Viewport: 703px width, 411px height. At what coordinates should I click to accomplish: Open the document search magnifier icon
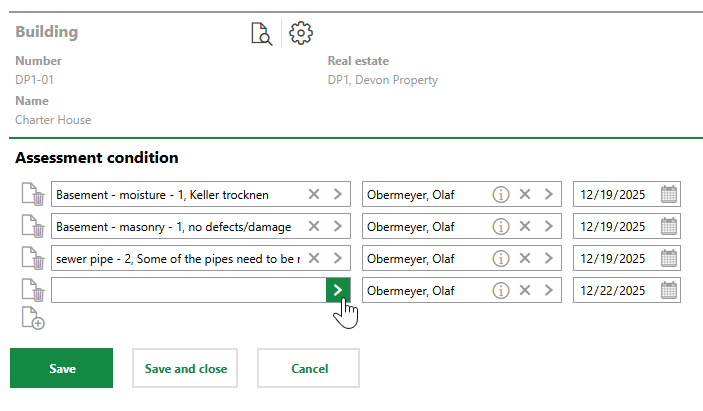(260, 33)
